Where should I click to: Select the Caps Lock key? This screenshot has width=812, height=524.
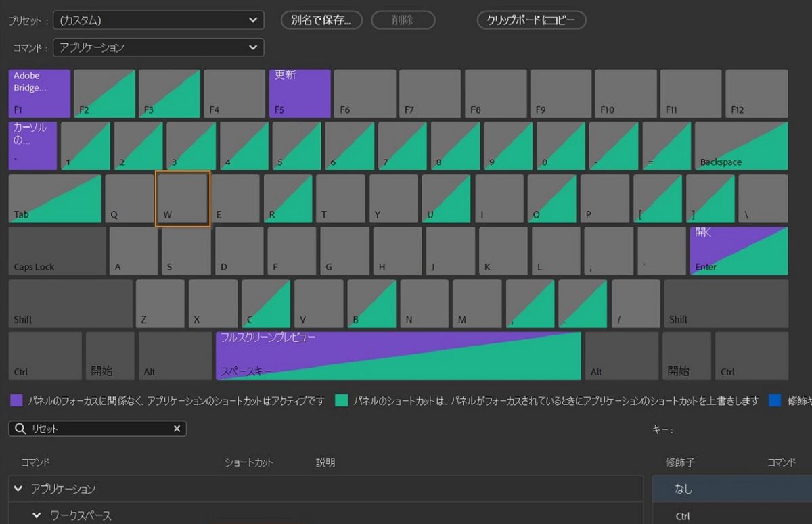57,251
